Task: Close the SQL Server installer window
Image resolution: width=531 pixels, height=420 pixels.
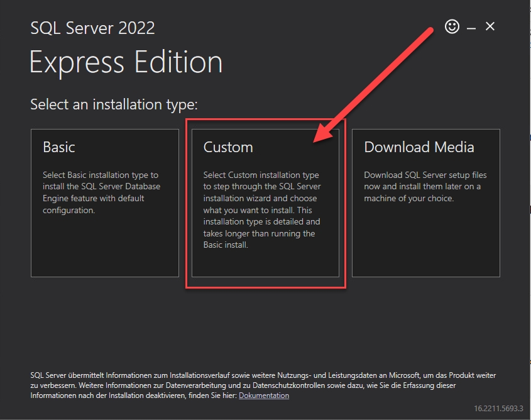Action: click(490, 26)
